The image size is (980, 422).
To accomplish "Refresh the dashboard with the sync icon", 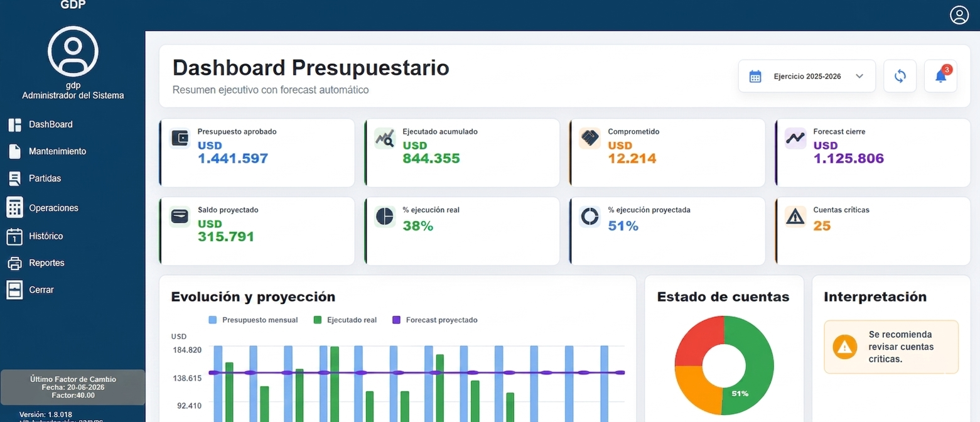I will pos(900,76).
